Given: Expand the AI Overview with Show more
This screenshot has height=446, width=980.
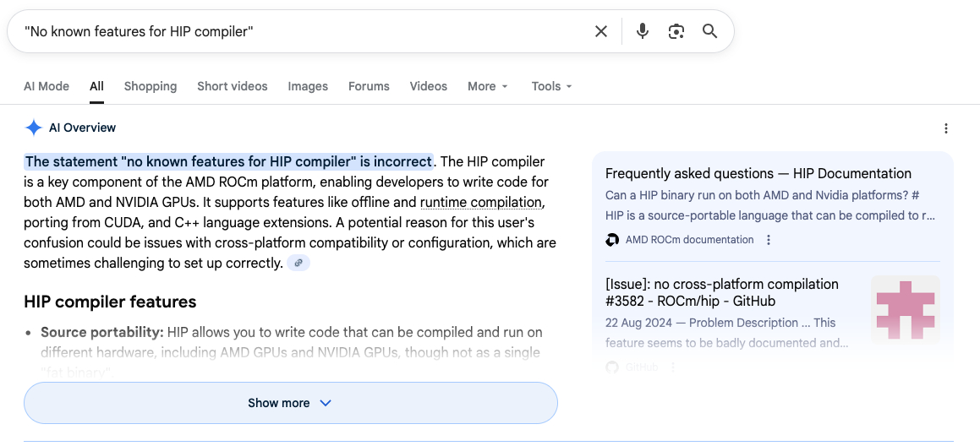Looking at the screenshot, I should pos(290,403).
